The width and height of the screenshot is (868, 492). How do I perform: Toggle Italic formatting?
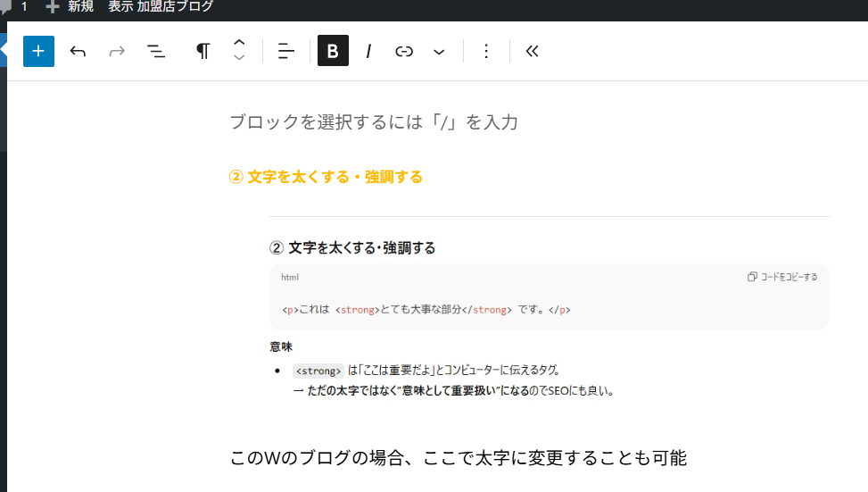(x=368, y=52)
